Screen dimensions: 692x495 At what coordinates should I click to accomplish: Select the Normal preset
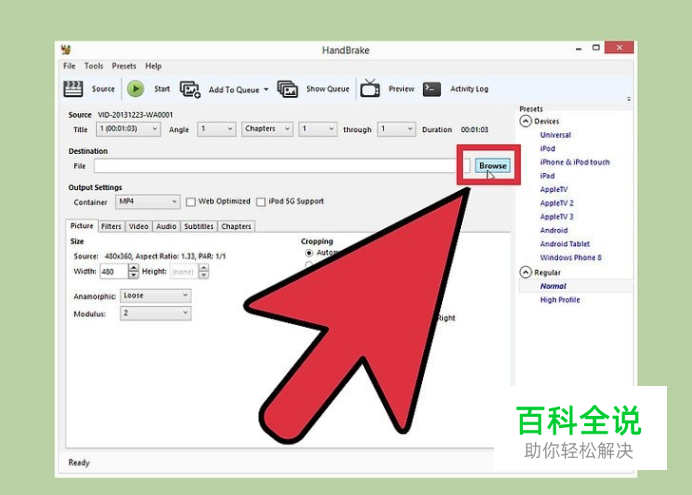553,286
